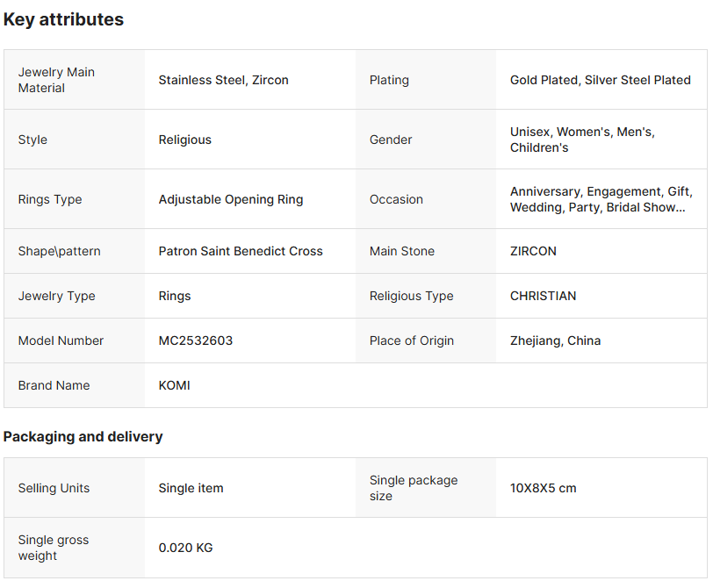Viewport: 713px width, 588px height.
Task: Select the brand name "KOMI"
Action: 174,385
